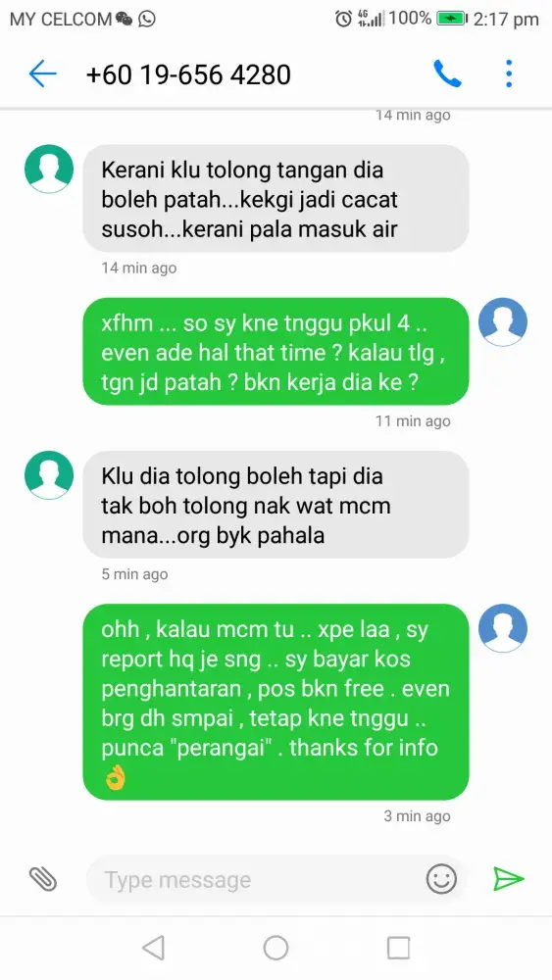This screenshot has width=552, height=980.
Task: Select the 'ohh , kalau mcm tu' message bubble
Action: (276, 702)
